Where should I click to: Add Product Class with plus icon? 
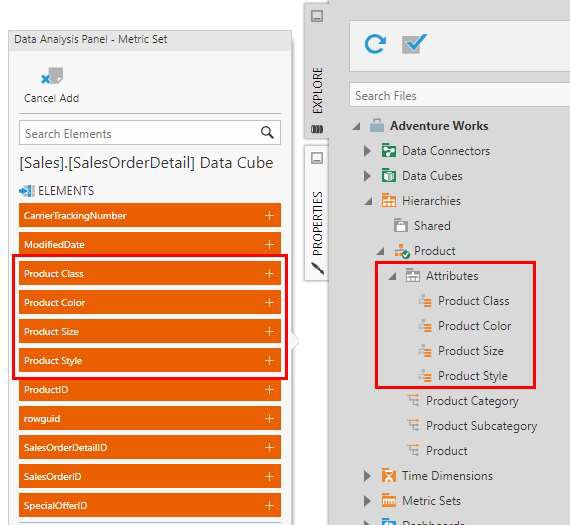pos(269,274)
